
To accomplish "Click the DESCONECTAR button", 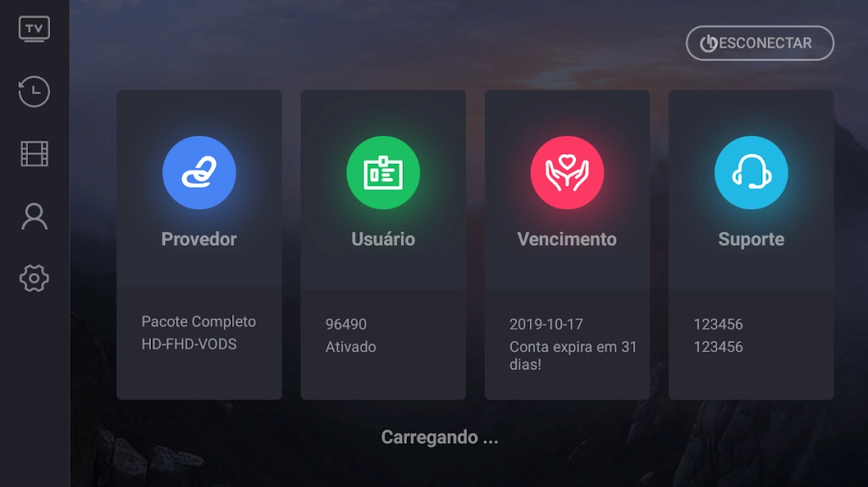I will [760, 43].
